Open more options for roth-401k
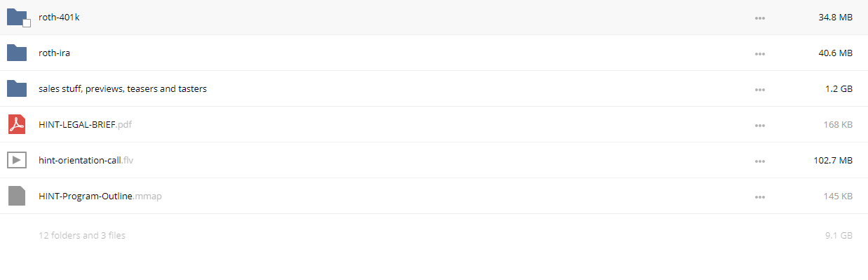This screenshot has height=280, width=868. point(759,18)
